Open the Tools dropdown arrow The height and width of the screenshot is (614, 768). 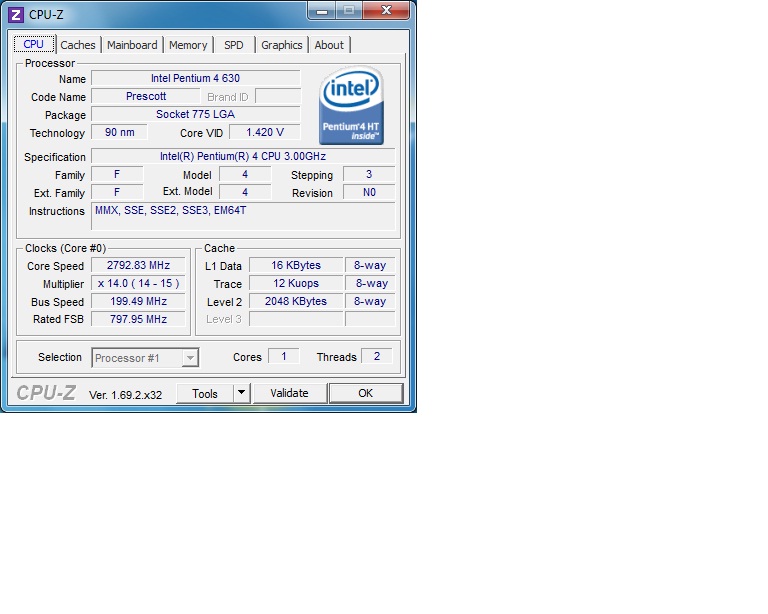[x=241, y=393]
